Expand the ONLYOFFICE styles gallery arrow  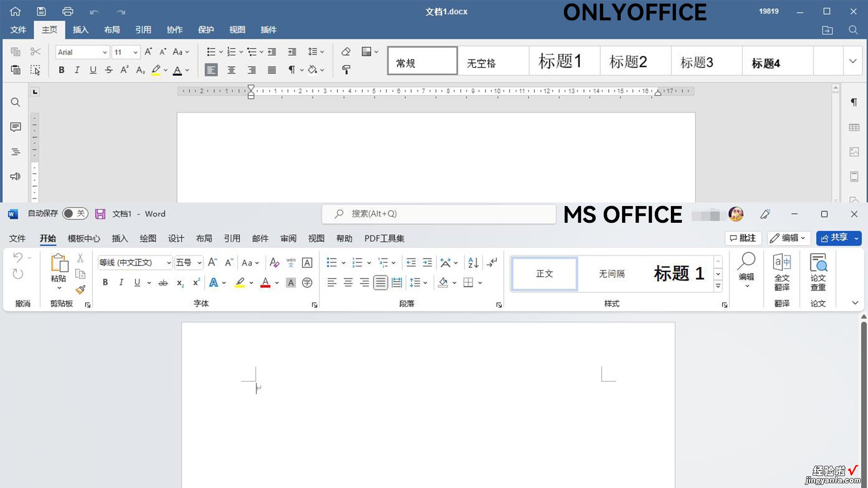[853, 61]
